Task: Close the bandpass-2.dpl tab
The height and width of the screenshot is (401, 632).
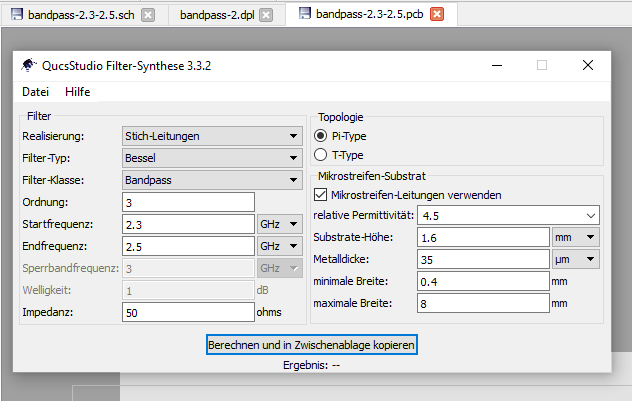Action: coord(266,15)
